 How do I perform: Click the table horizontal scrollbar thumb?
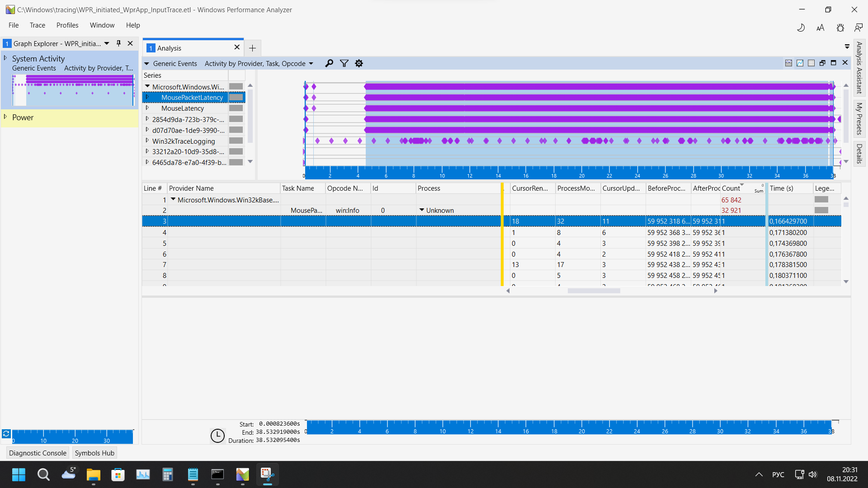tap(594, 291)
